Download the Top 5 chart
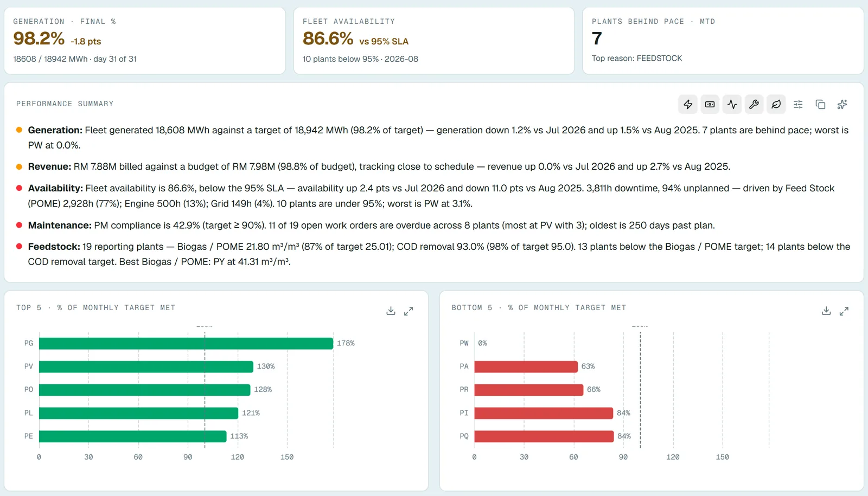This screenshot has width=868, height=496. [391, 311]
